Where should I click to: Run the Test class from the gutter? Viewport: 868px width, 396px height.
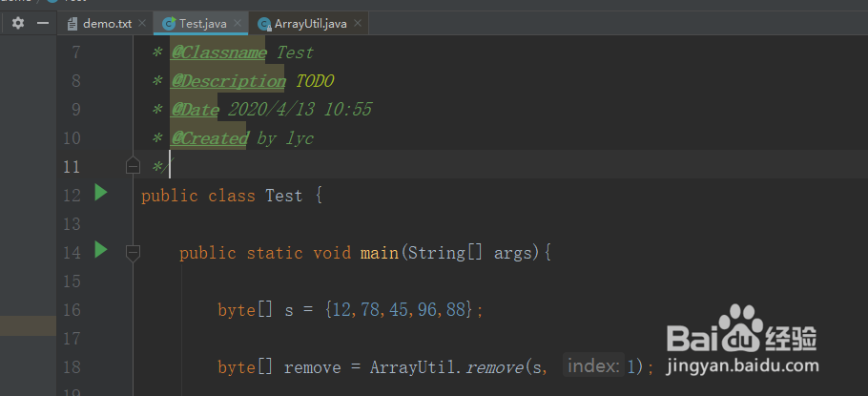point(101,194)
